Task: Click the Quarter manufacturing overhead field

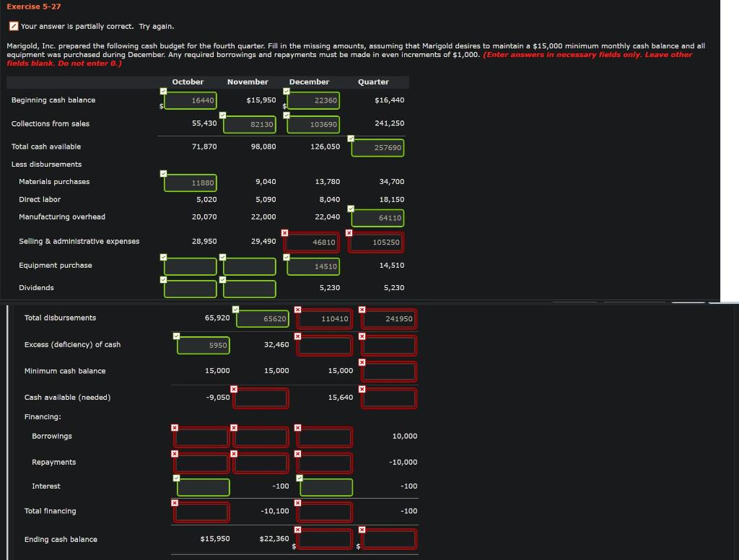Action: tap(377, 218)
